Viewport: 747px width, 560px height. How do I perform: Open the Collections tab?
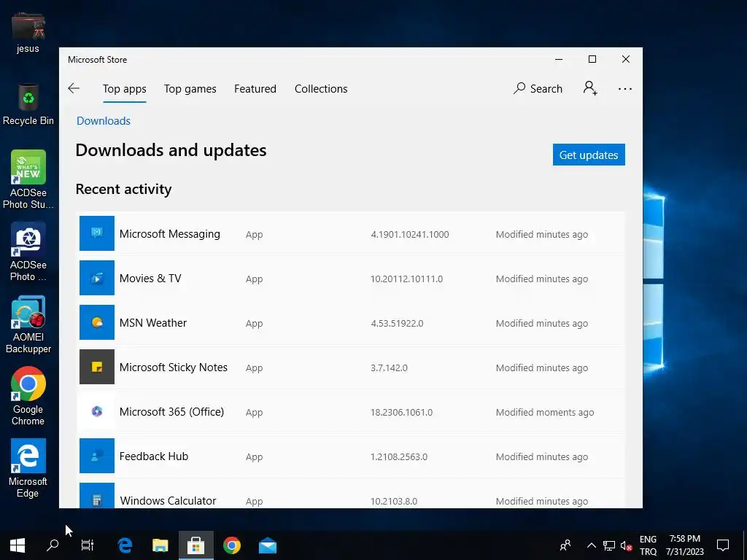(x=321, y=89)
